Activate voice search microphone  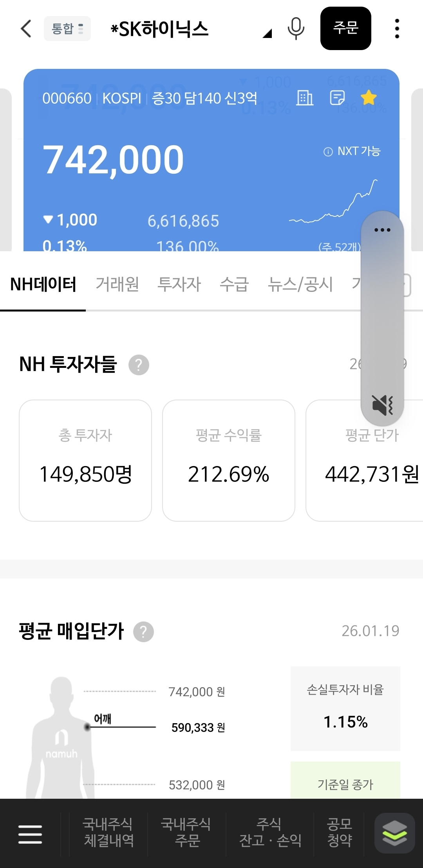296,29
